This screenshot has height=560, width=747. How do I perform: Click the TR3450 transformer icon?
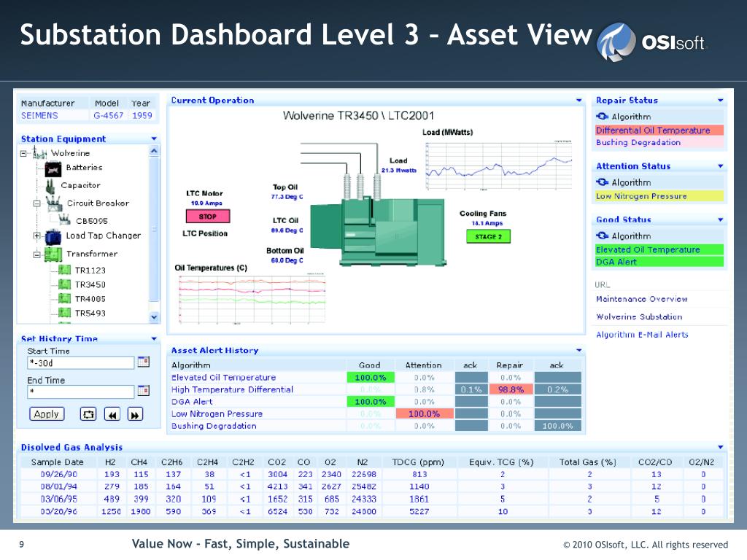64,284
